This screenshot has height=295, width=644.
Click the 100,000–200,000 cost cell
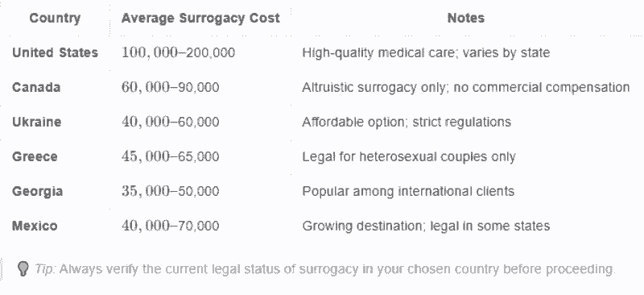(178, 52)
